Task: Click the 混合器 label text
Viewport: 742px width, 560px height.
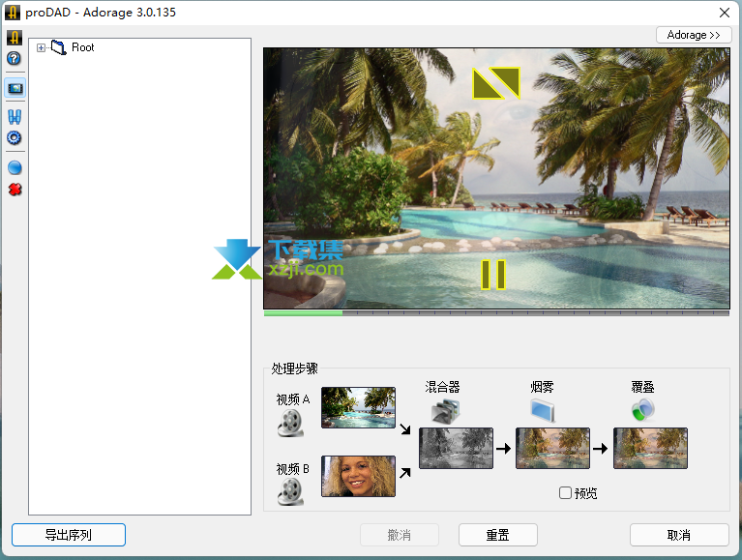Action: [442, 387]
